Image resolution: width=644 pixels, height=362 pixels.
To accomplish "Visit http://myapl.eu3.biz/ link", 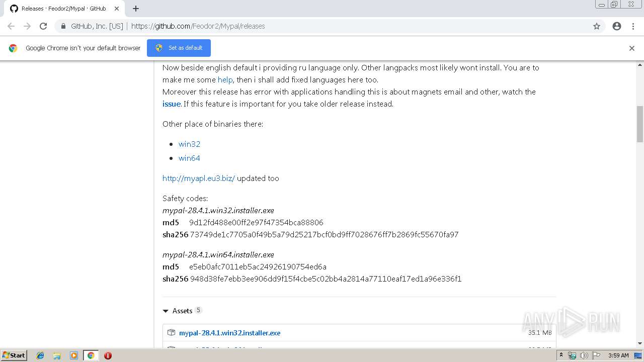I will [199, 178].
